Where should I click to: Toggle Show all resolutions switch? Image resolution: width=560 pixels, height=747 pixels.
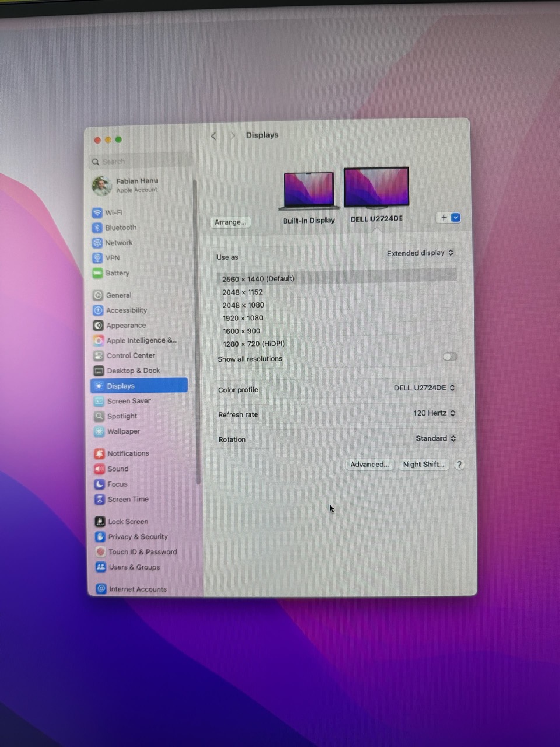(x=450, y=357)
